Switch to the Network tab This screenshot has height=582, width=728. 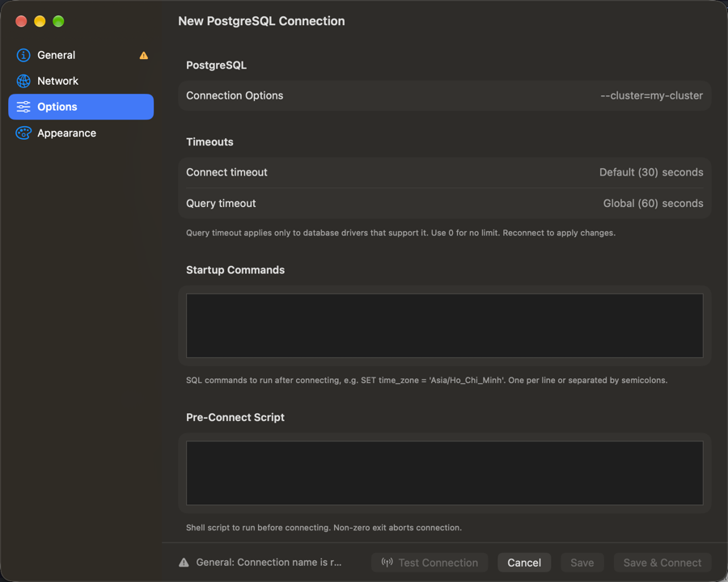(81, 81)
